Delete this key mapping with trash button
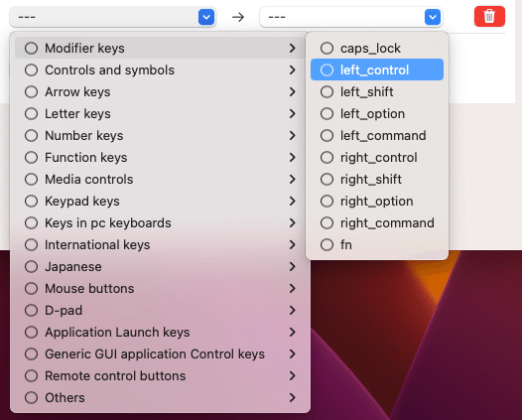522x420 pixels. (x=489, y=16)
